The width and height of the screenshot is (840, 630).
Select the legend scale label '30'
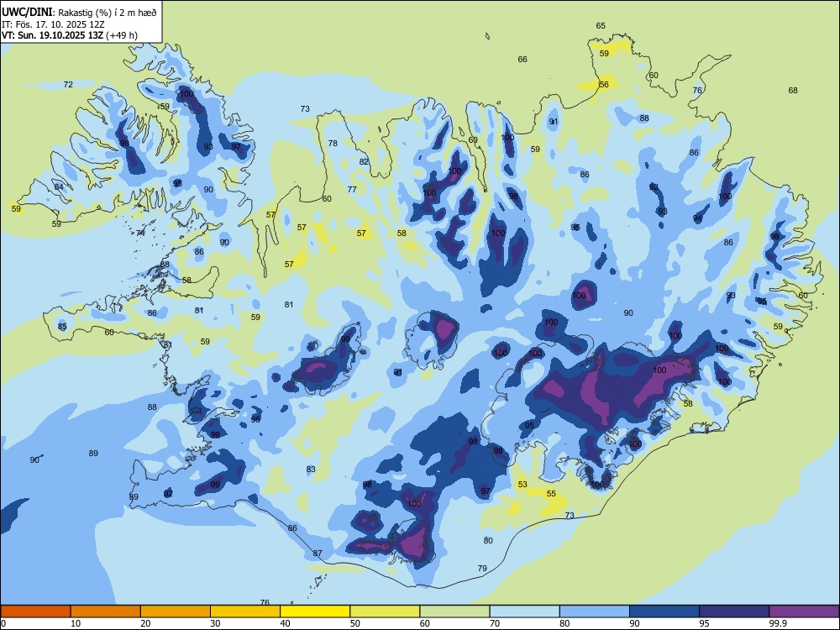click(x=215, y=623)
